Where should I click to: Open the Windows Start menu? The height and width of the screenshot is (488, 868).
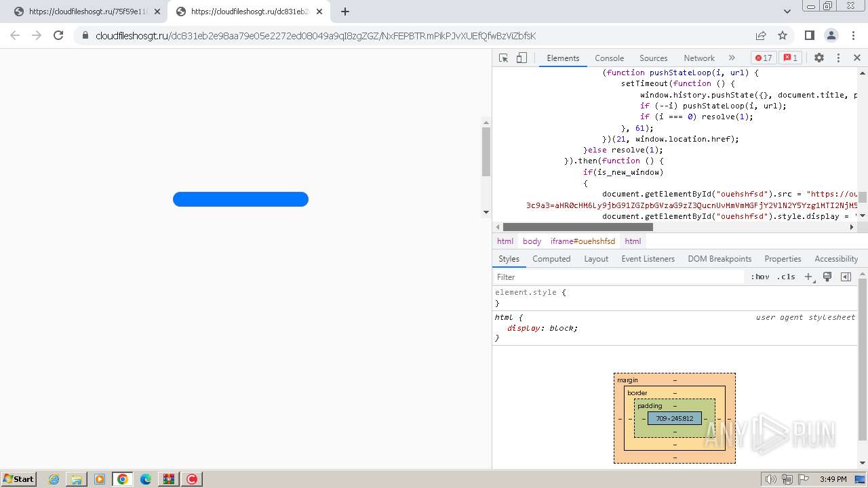pos(19,479)
